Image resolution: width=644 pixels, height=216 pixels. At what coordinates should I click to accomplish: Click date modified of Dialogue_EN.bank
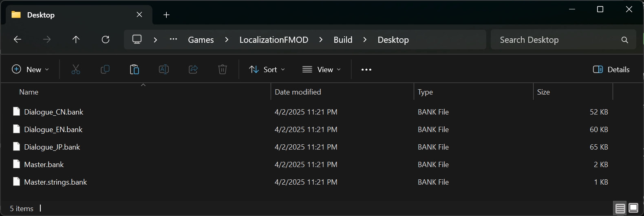pos(306,129)
